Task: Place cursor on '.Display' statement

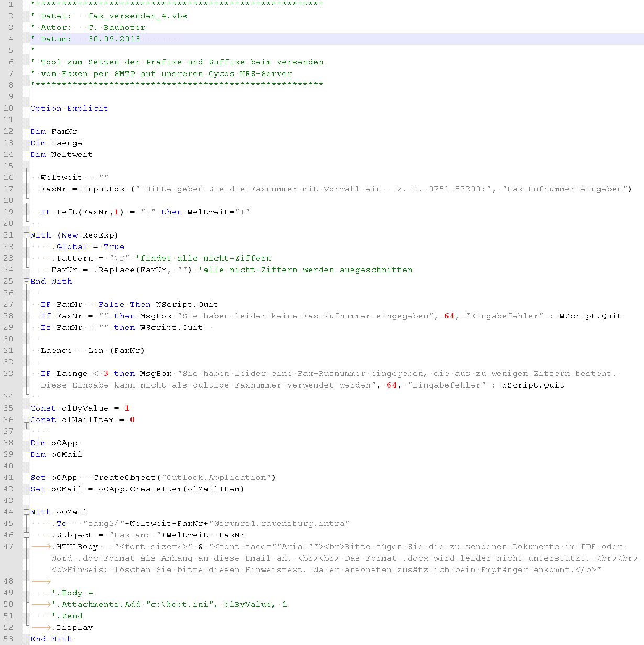Action: tap(74, 628)
